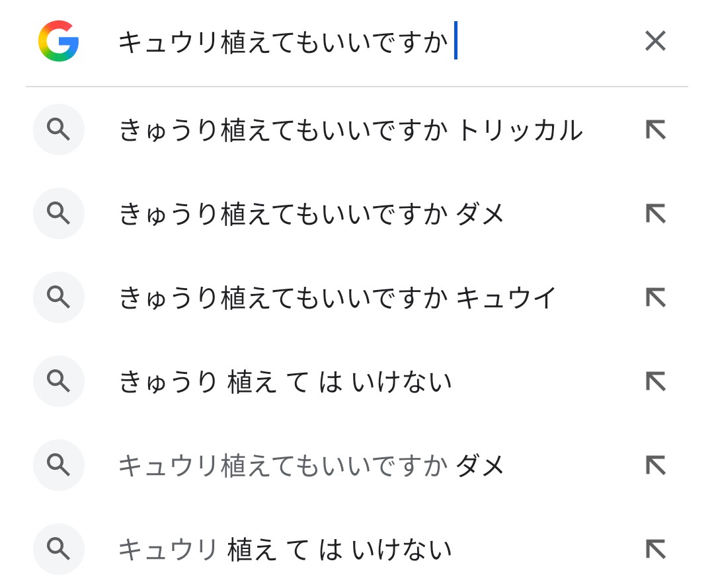714x588 pixels.
Task: Select suggestion ending in トリッカル
Action: click(x=350, y=130)
